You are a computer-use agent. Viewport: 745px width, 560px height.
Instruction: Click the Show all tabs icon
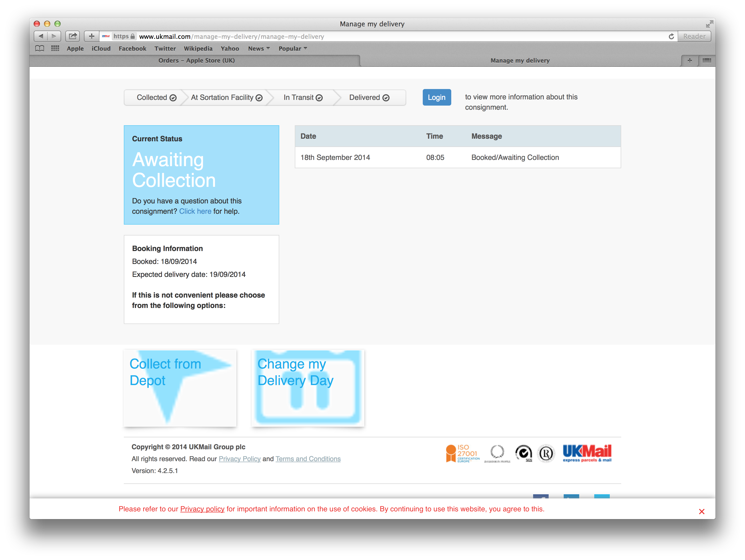pyautogui.click(x=707, y=61)
